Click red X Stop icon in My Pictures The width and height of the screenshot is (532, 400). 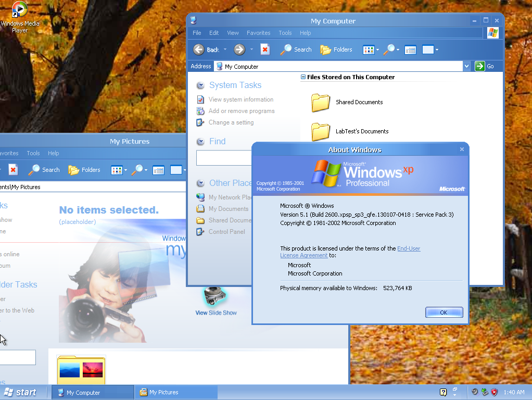pos(13,170)
